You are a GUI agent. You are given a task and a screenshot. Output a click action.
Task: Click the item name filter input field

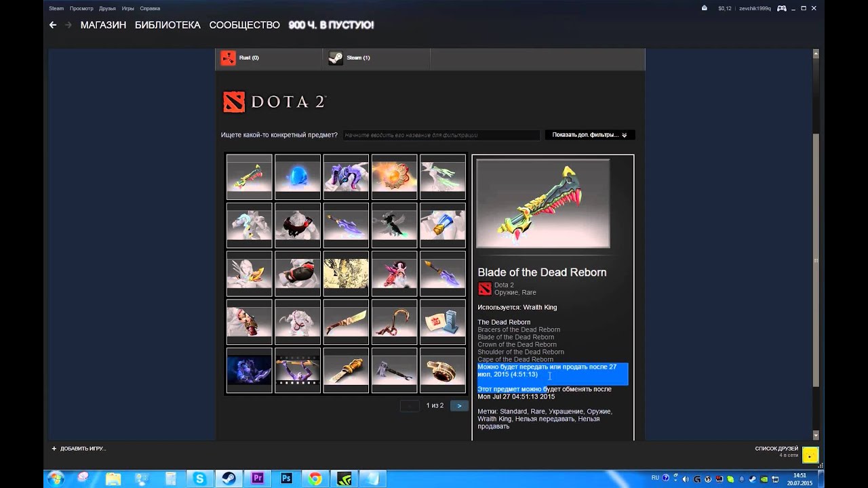click(x=441, y=135)
